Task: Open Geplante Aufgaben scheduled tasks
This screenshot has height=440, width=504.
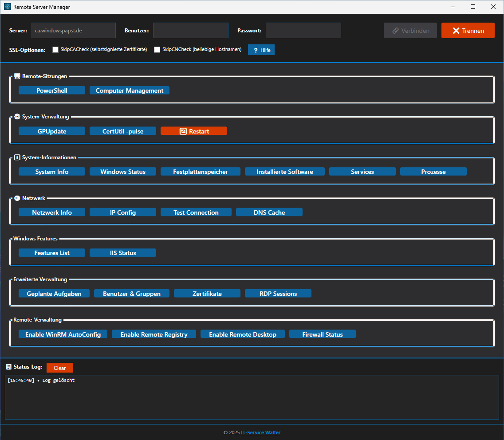Action: [x=54, y=294]
